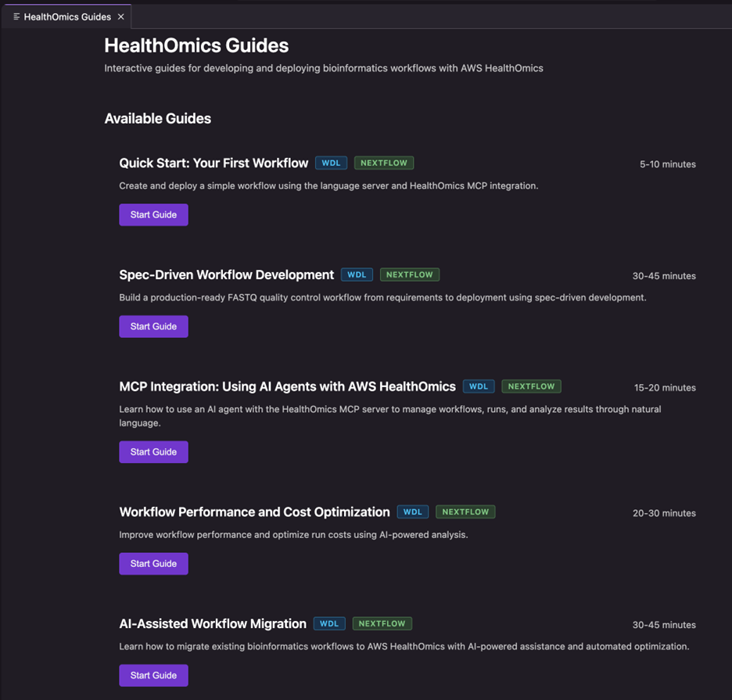Start the AI-Assisted Workflow Migration guide
The height and width of the screenshot is (700, 732).
point(153,675)
